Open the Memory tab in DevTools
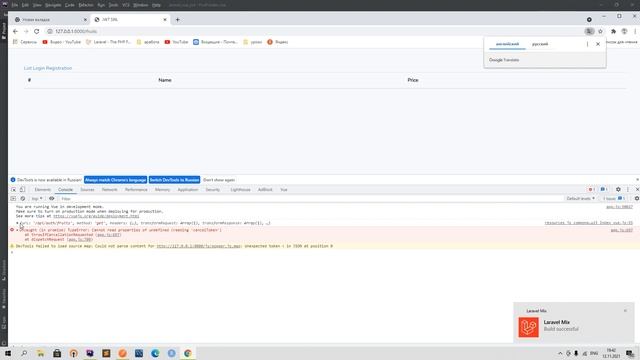The image size is (640, 360). (x=162, y=190)
